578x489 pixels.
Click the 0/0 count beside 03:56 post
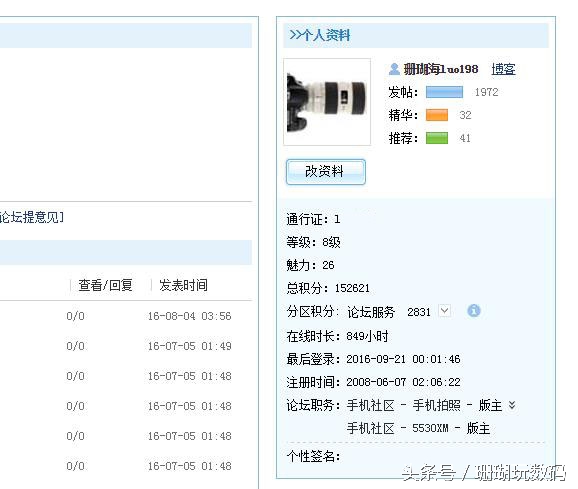(76, 316)
